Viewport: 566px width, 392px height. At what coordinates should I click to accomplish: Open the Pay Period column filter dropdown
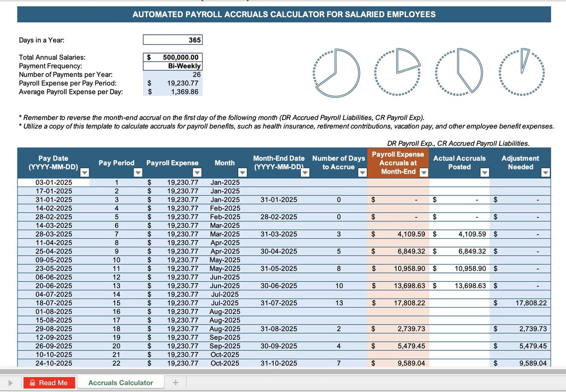[x=138, y=173]
